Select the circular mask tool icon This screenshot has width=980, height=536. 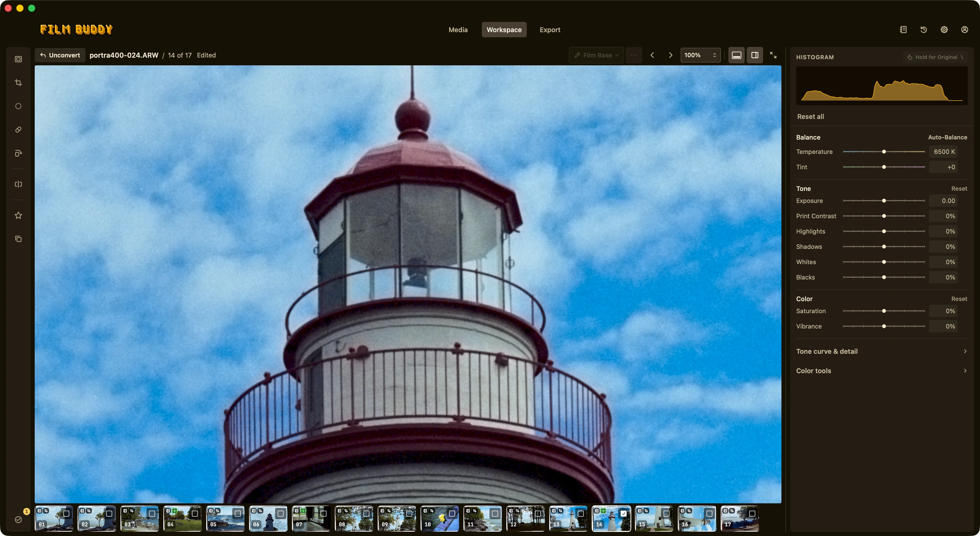(18, 106)
